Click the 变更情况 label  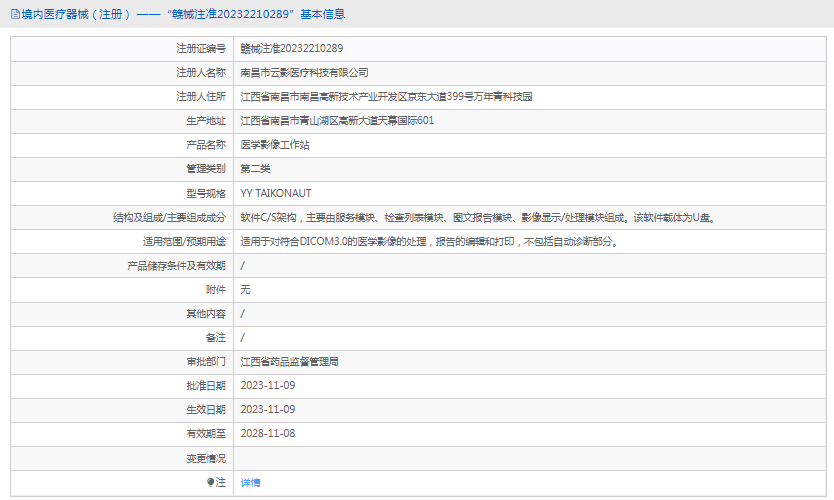pos(206,459)
